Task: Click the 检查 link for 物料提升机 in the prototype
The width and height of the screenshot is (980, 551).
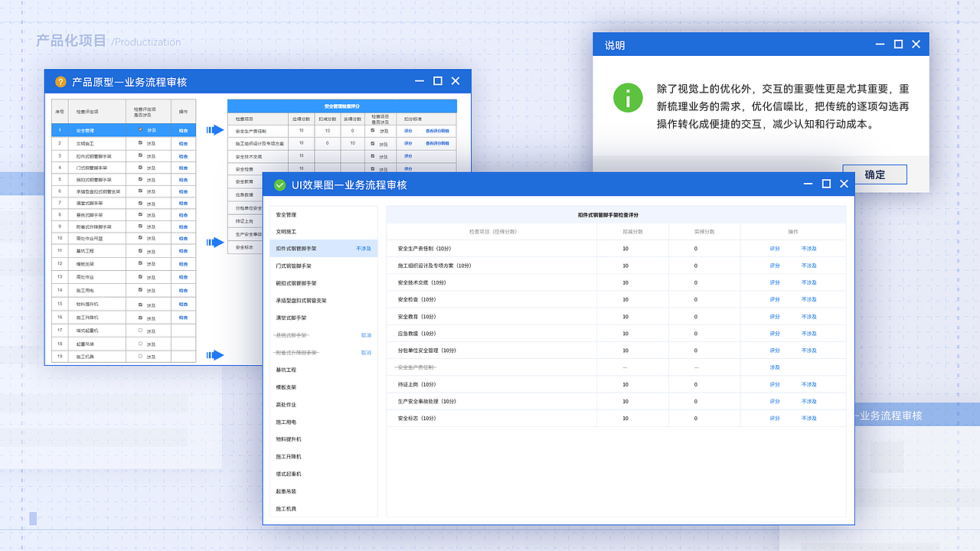Action: point(184,305)
